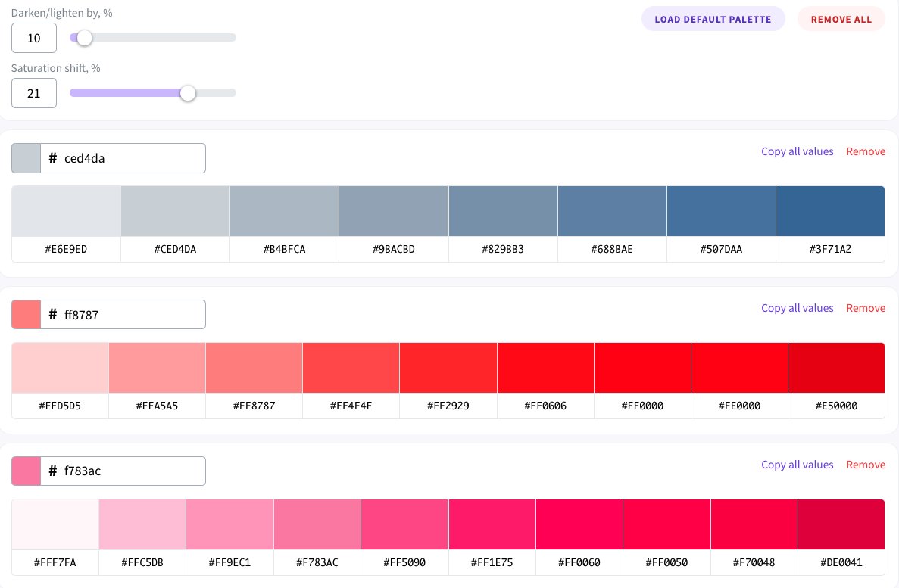The height and width of the screenshot is (588, 899).
Task: Select the #FFD5D5 color swatch
Action: tap(60, 367)
